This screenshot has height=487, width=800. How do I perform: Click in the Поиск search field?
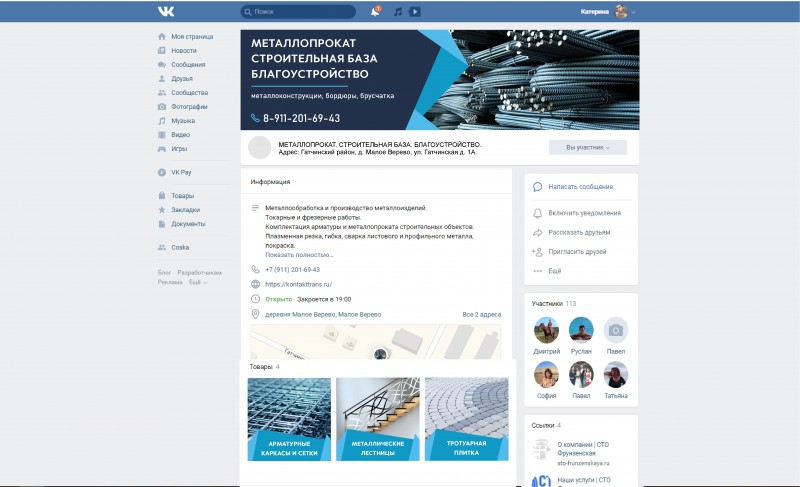[298, 11]
